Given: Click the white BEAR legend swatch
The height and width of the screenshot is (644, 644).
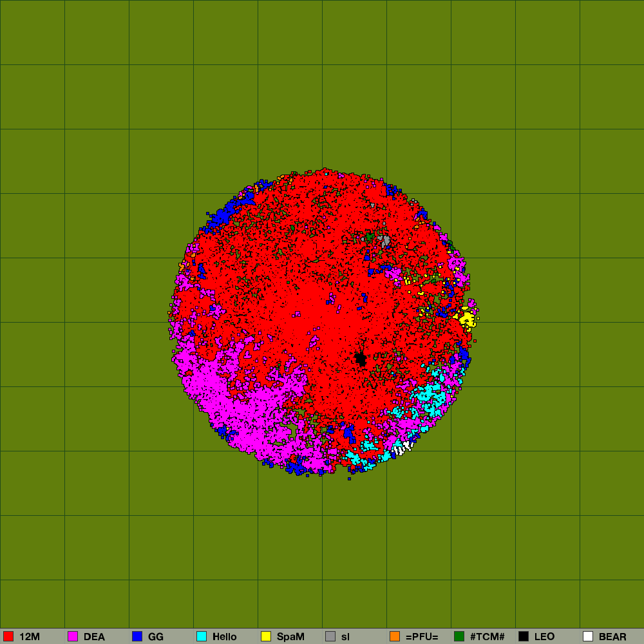Looking at the screenshot, I should click(588, 636).
